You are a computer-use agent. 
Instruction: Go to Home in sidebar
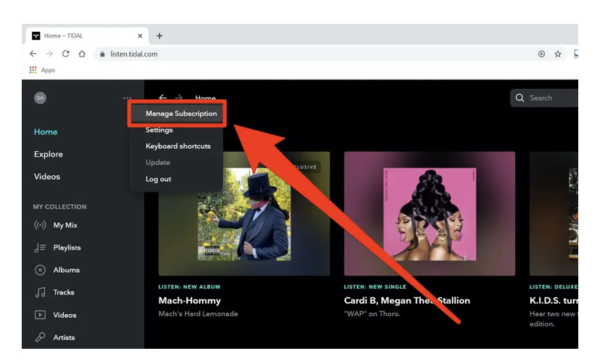[46, 132]
